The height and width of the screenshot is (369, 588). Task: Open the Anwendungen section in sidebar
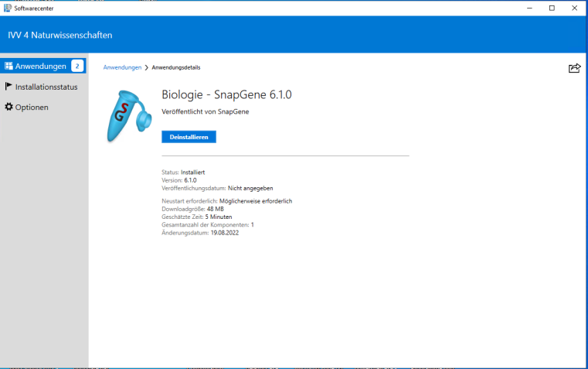point(40,66)
